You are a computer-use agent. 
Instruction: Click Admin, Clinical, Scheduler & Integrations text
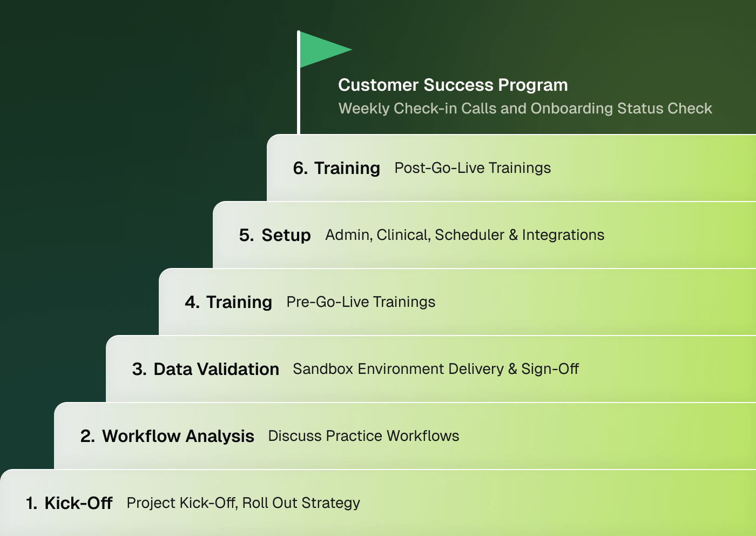pos(464,234)
